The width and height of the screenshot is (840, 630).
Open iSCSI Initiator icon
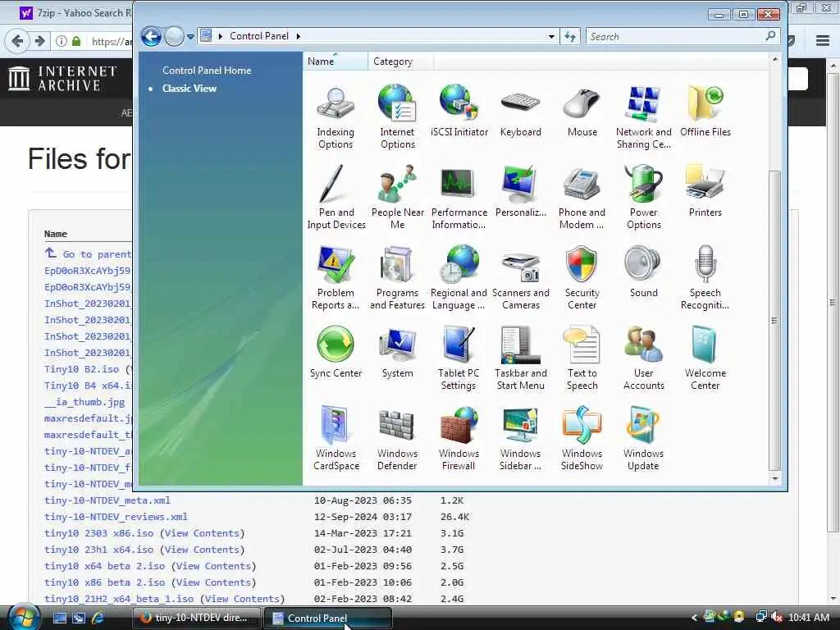point(459,111)
